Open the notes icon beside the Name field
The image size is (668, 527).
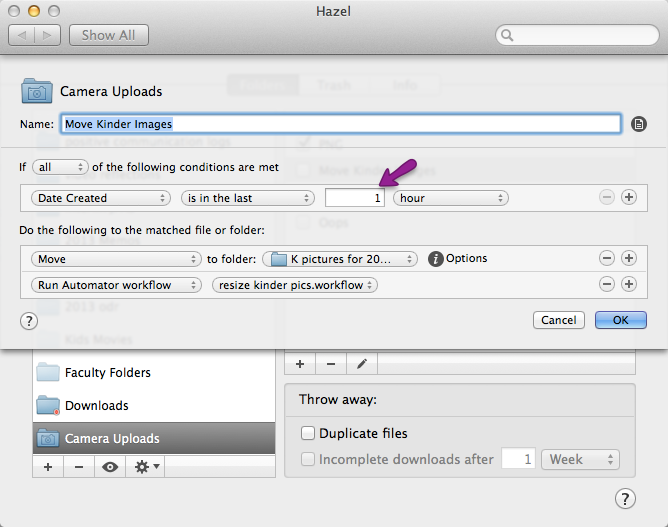click(x=639, y=124)
